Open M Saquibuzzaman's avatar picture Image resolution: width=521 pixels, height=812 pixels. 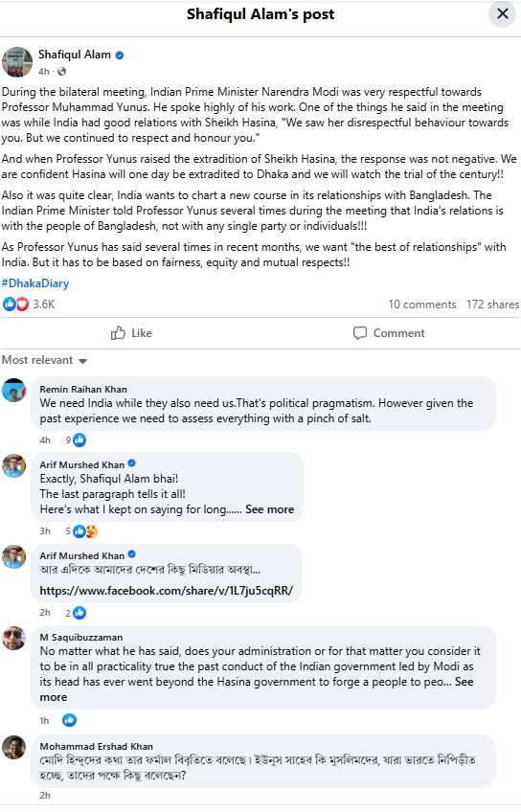pyautogui.click(x=14, y=639)
